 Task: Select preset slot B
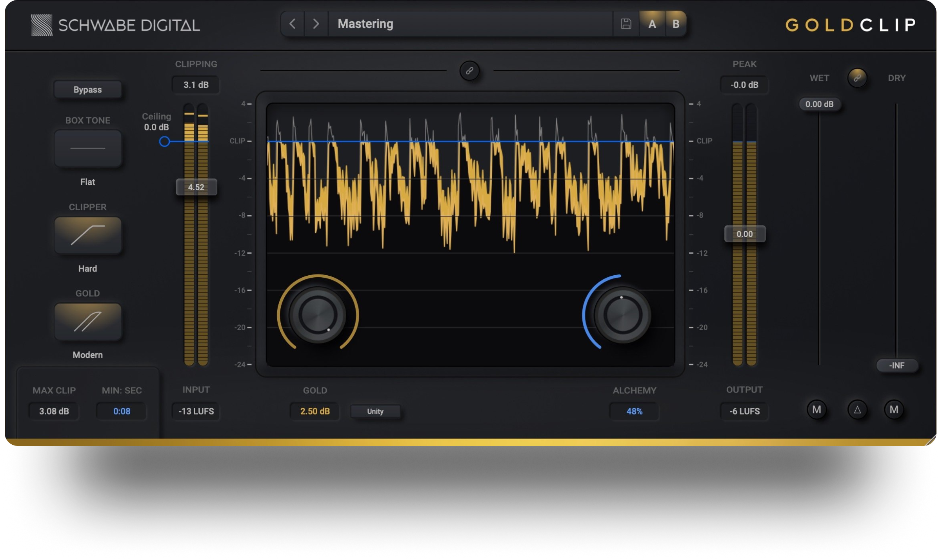676,24
